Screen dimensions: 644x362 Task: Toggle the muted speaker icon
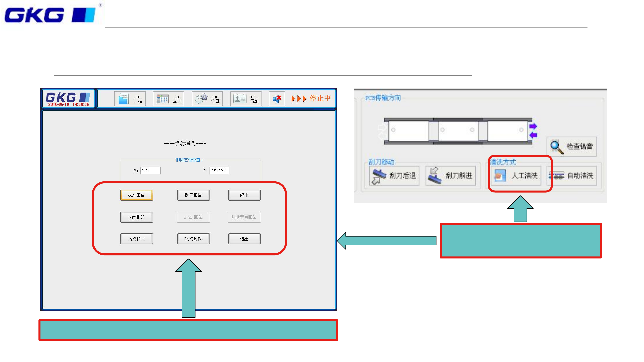tap(277, 99)
